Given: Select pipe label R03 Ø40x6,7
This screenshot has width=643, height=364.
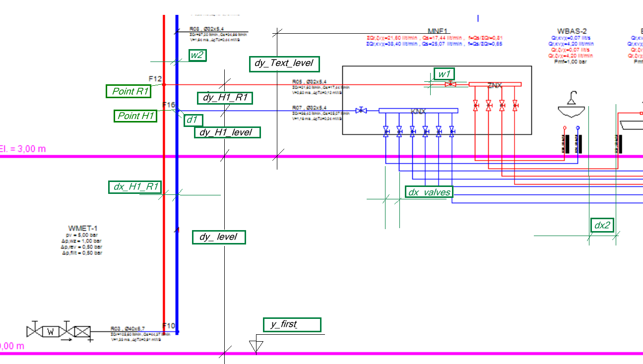Looking at the screenshot, I should (127, 329).
